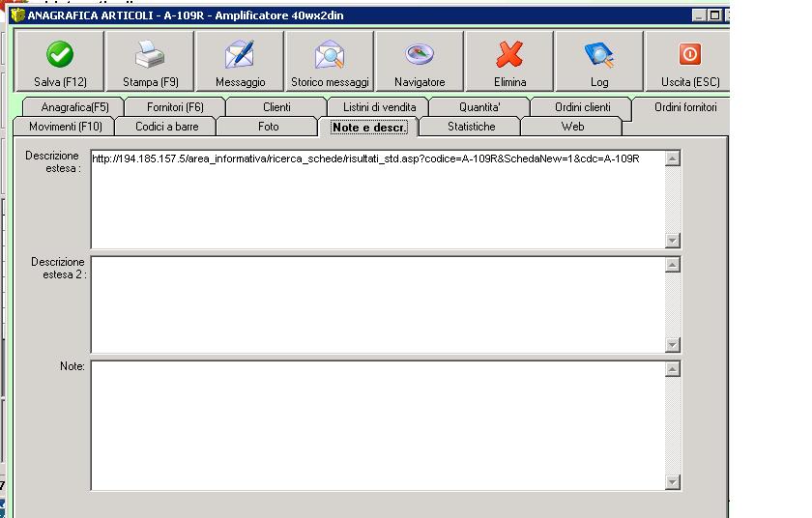The height and width of the screenshot is (518, 812).
Task: Open the Quantita' tab
Action: click(479, 107)
